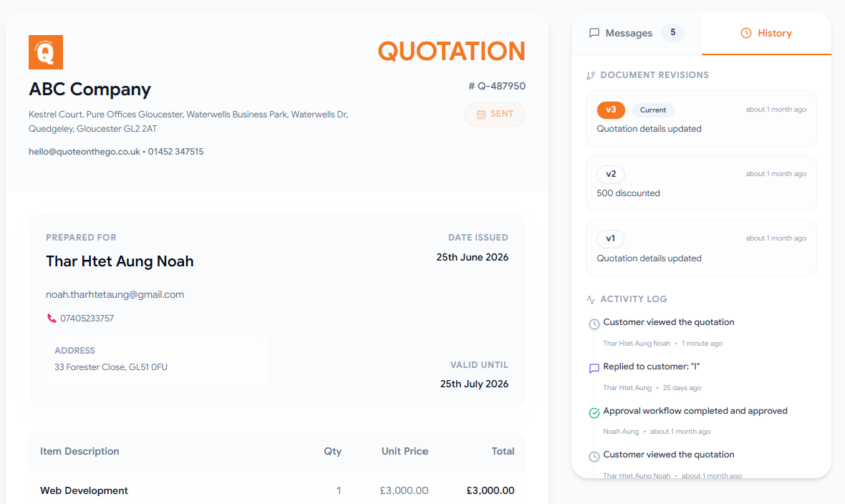Select the v3 version badge

(x=611, y=110)
